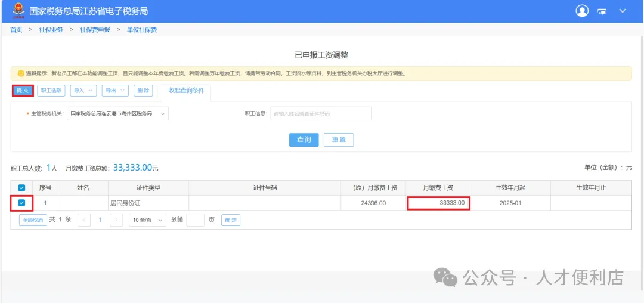Click the 24396.00 original salary cell
Viewport: 644px width, 303px height.
373,203
